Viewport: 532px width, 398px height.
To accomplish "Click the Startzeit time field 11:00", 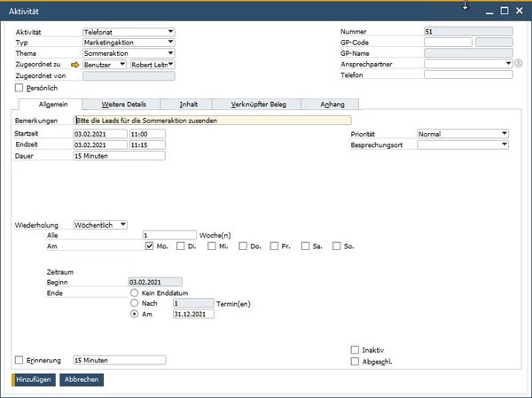I will (x=147, y=134).
